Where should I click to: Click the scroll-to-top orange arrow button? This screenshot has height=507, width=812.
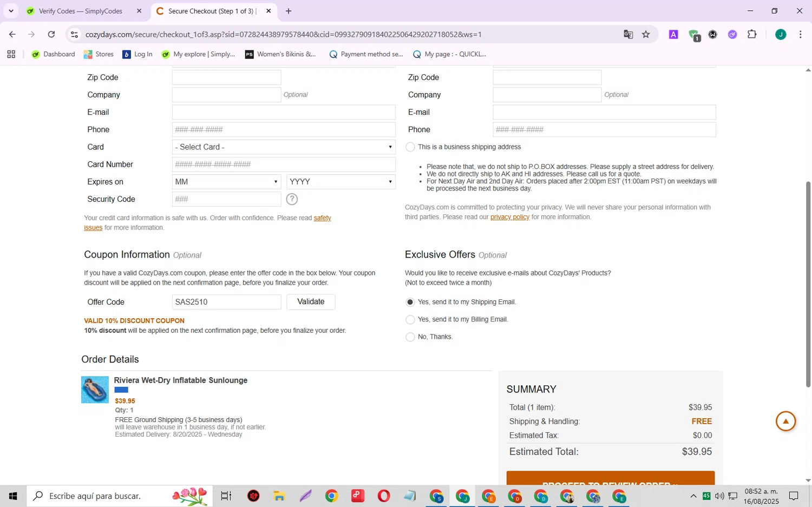[x=785, y=422]
